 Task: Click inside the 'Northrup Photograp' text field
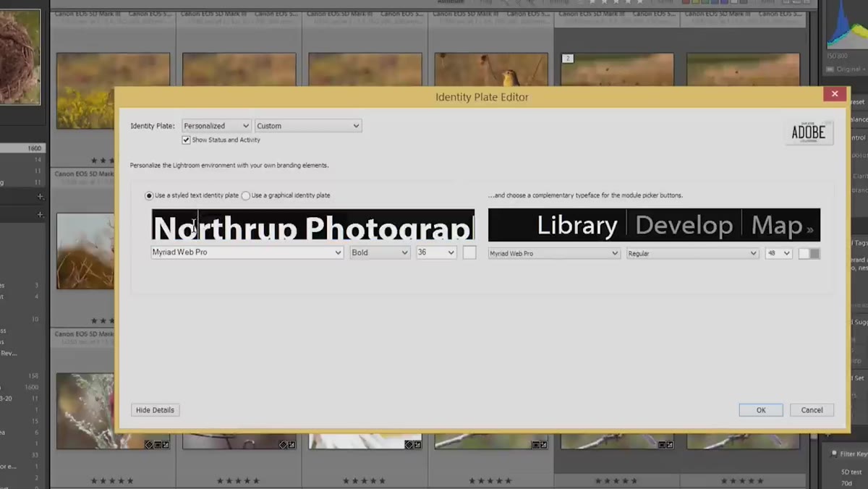[x=313, y=225]
